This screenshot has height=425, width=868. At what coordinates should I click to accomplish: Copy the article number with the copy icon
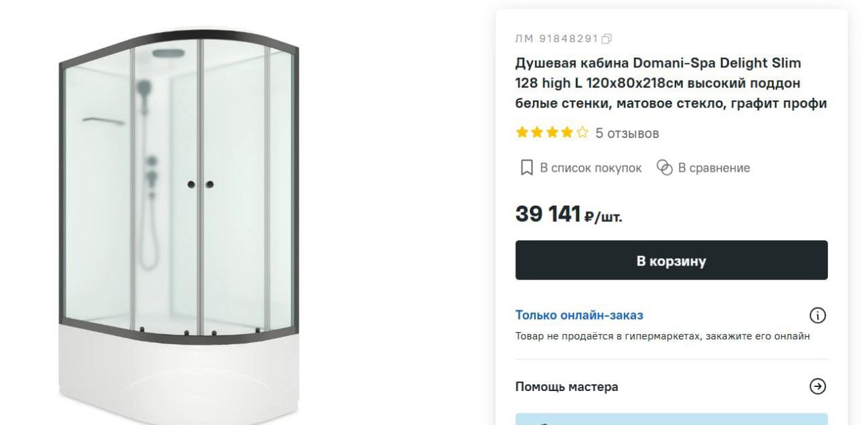pyautogui.click(x=607, y=39)
